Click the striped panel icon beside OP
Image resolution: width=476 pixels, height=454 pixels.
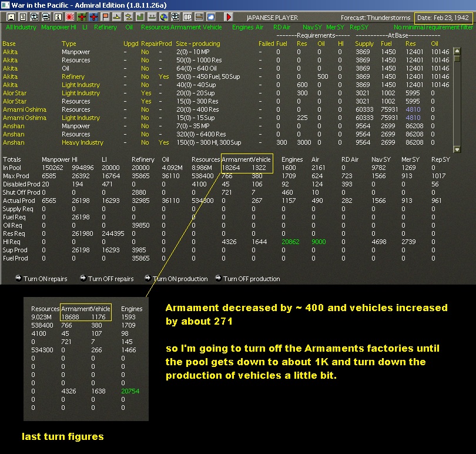pyautogui.click(x=199, y=17)
